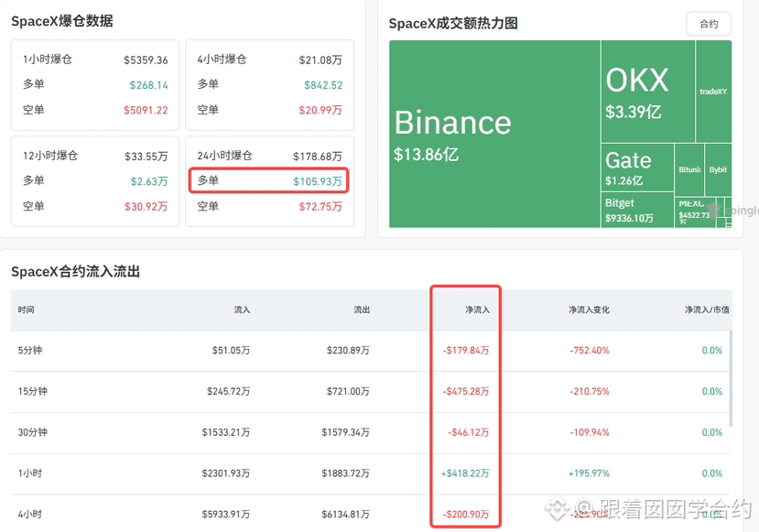Click the 15分钟 row label
The width and height of the screenshot is (759, 532).
[32, 391]
